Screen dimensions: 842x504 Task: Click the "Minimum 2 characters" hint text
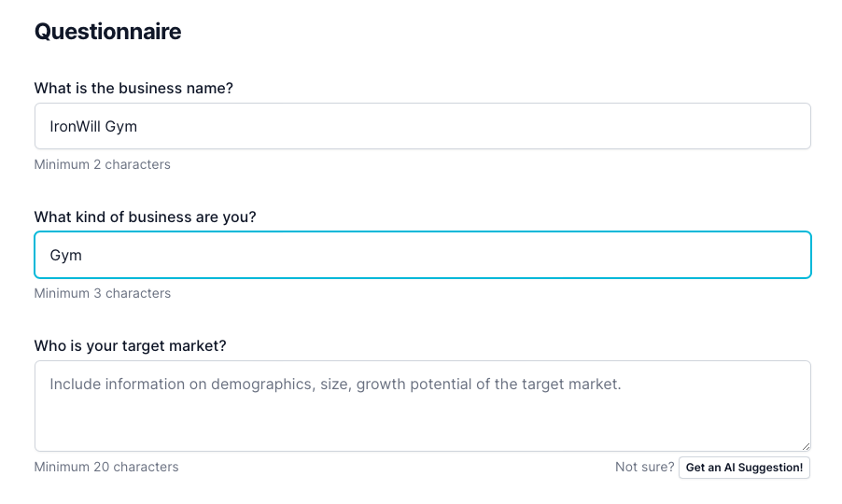click(102, 164)
